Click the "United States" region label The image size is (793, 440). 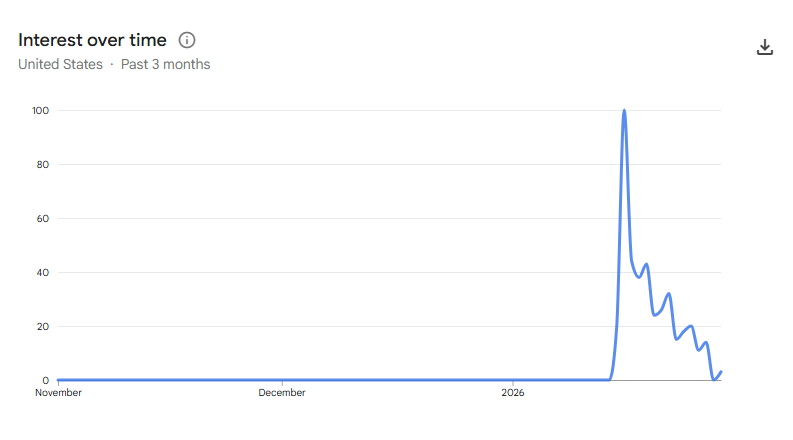point(60,64)
